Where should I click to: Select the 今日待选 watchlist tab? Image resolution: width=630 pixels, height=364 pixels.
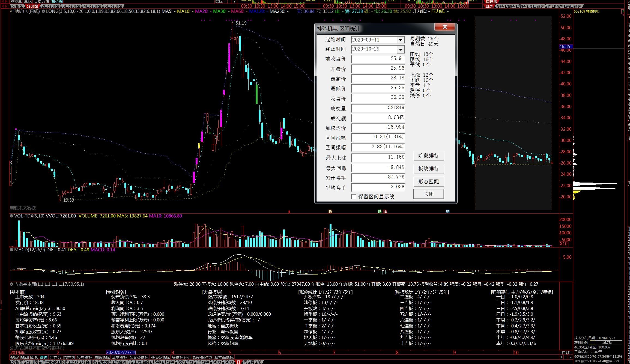(536, 6)
